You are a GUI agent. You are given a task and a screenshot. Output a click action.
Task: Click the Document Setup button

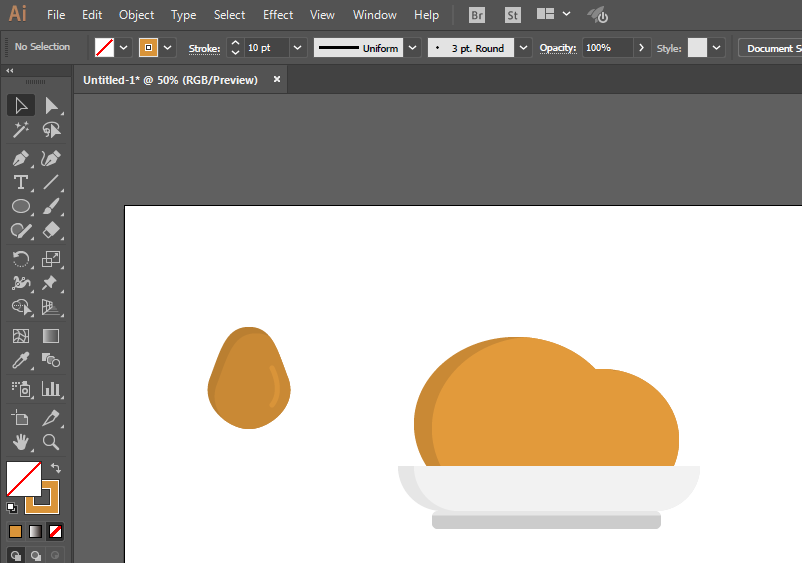772,48
